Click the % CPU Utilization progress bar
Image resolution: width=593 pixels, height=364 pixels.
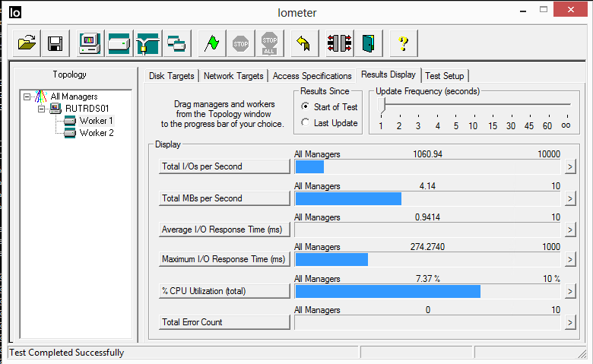pos(427,291)
